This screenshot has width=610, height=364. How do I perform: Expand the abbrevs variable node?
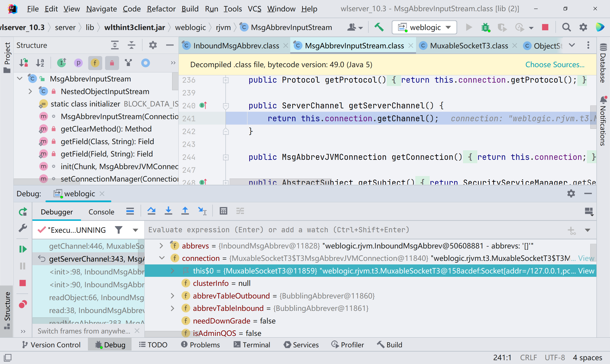161,246
